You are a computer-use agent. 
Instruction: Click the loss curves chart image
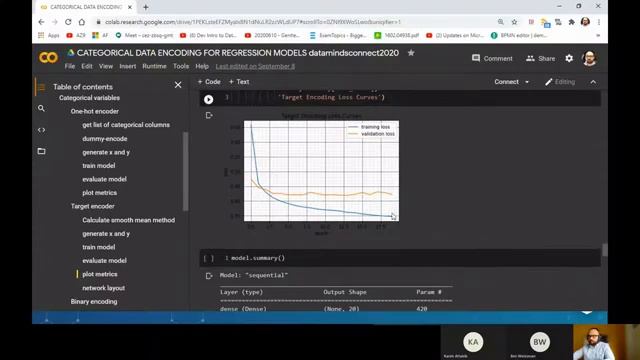321,171
